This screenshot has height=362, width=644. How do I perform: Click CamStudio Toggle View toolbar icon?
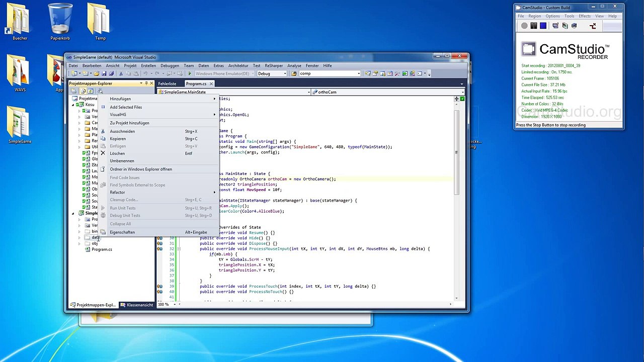coord(555,26)
